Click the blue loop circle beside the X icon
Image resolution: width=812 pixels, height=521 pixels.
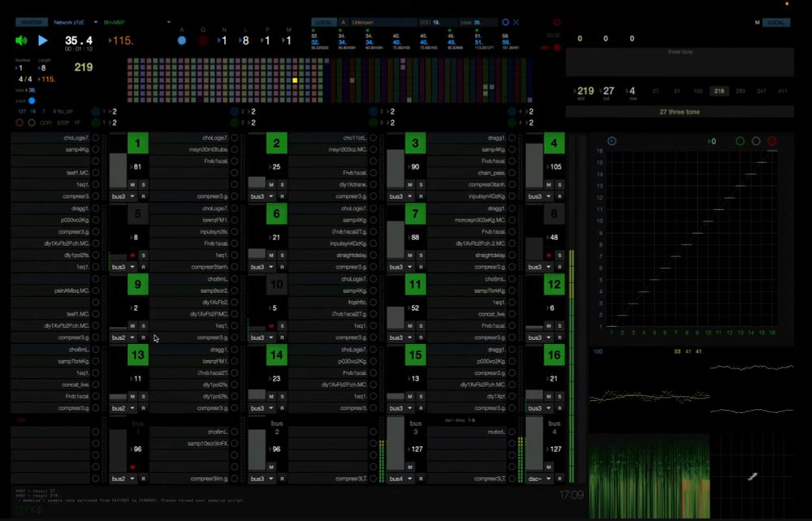[506, 22]
